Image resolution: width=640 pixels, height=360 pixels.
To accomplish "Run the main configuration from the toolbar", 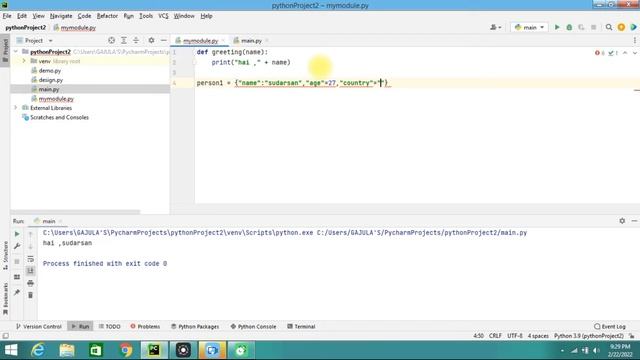I will tap(557, 27).
